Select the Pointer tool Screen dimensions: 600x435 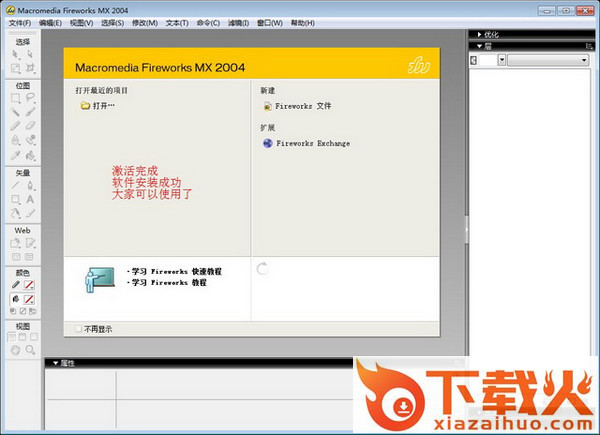pyautogui.click(x=15, y=54)
